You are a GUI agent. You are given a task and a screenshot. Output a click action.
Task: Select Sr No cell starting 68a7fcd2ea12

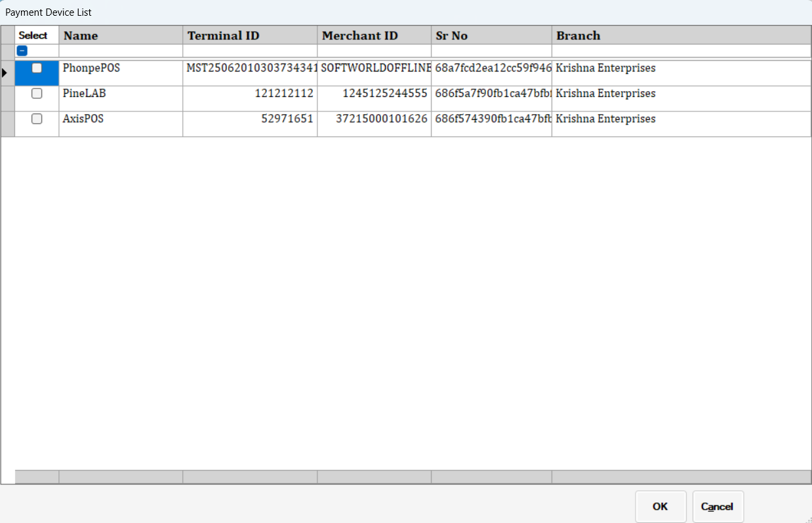491,73
